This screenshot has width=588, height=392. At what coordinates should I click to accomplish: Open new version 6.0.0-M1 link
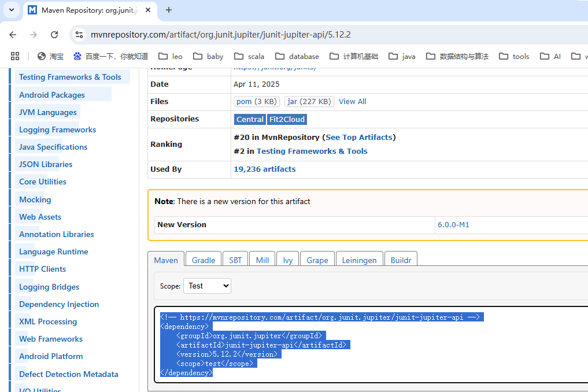453,225
